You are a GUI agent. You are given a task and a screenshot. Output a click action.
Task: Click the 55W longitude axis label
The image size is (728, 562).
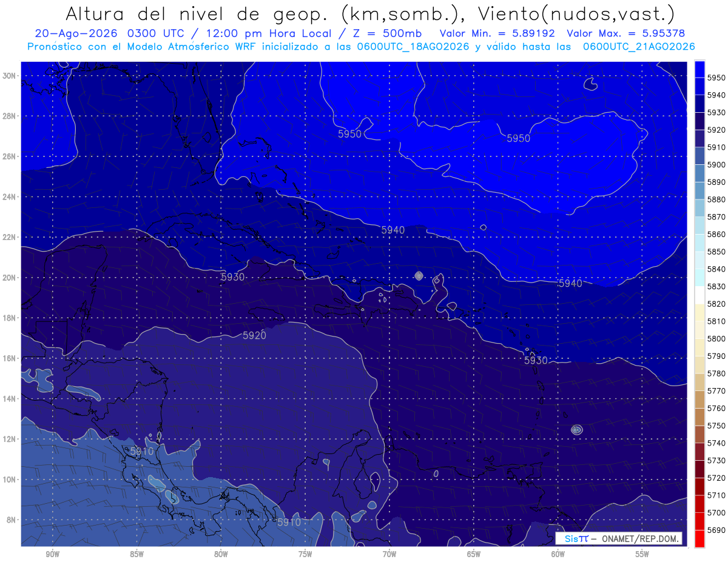point(642,554)
